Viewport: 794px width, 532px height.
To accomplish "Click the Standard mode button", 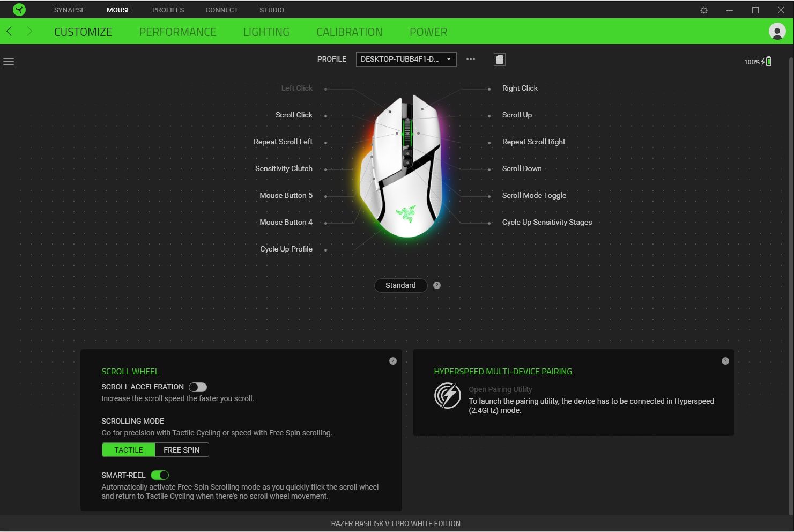I will click(400, 285).
